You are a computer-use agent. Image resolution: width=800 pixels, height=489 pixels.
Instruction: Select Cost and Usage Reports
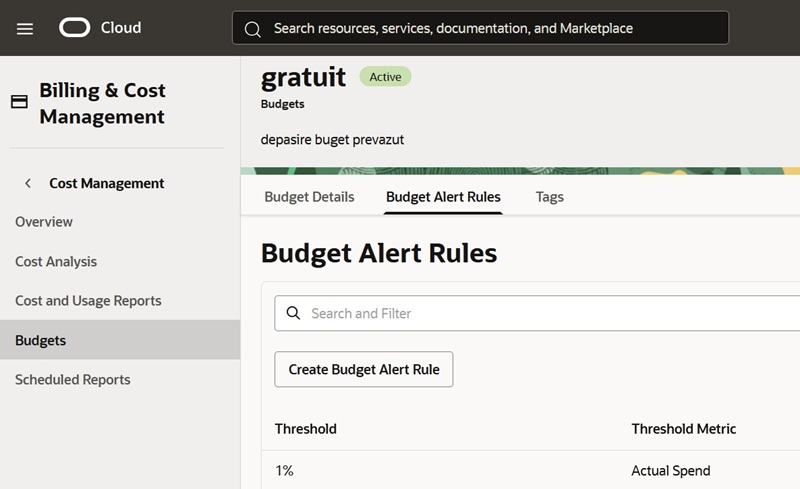(x=88, y=301)
